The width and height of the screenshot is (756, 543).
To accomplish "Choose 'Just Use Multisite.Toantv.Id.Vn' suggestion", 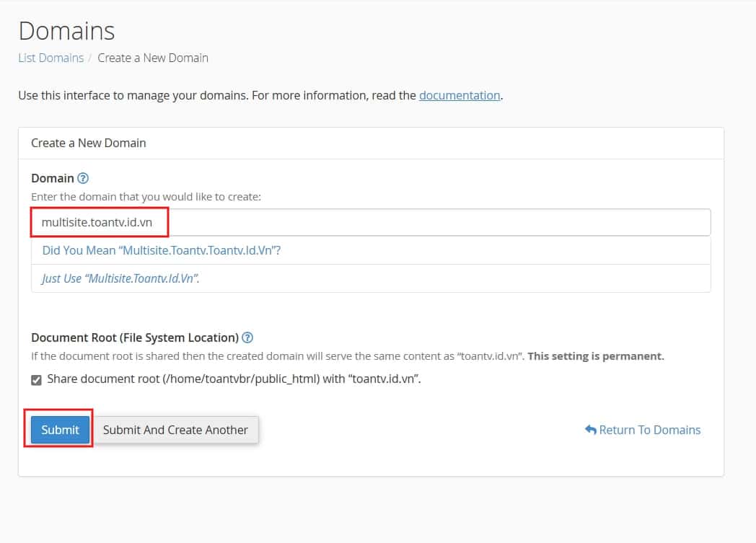I will [120, 278].
